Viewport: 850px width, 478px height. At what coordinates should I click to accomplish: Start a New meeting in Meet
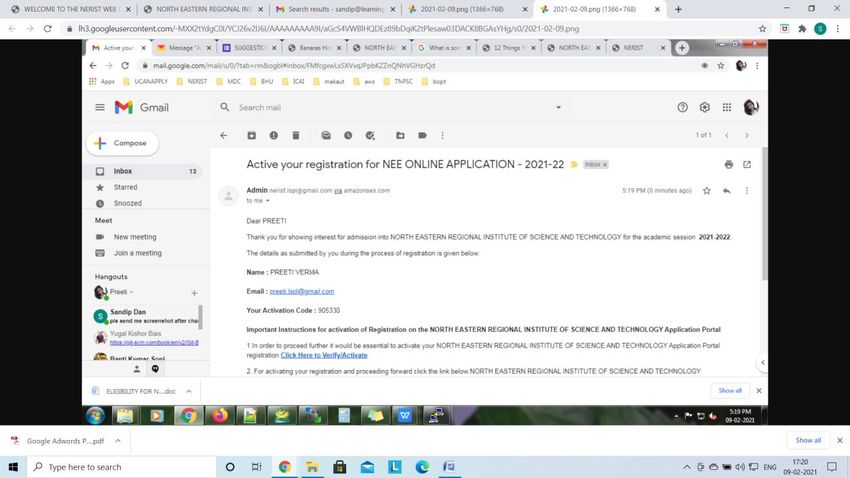(x=135, y=237)
